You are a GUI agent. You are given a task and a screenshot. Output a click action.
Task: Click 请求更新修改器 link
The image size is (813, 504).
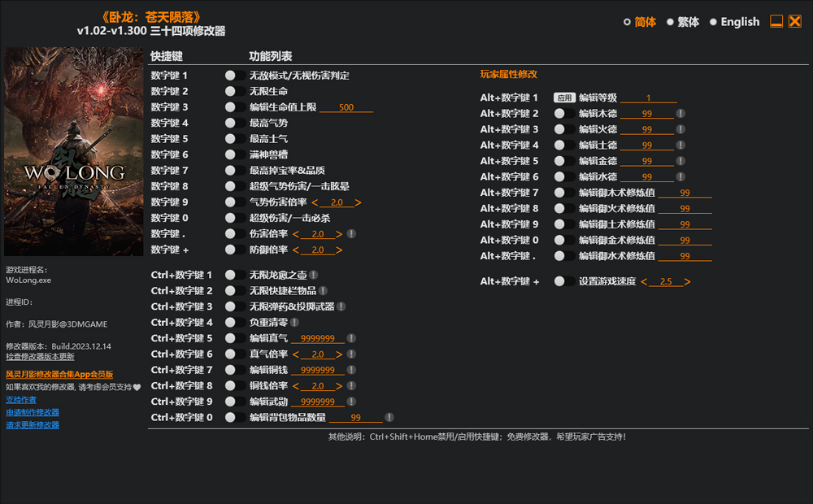coord(33,424)
